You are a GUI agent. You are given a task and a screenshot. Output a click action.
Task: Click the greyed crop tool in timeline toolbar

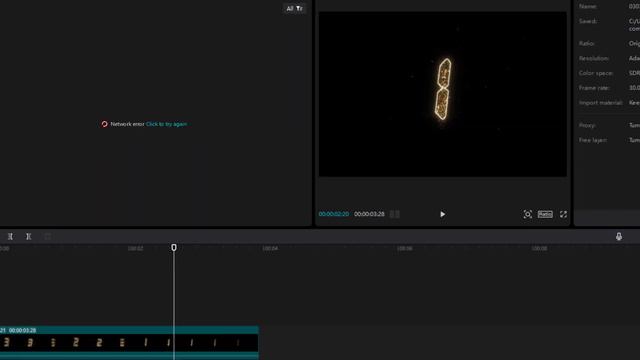pyautogui.click(x=47, y=236)
